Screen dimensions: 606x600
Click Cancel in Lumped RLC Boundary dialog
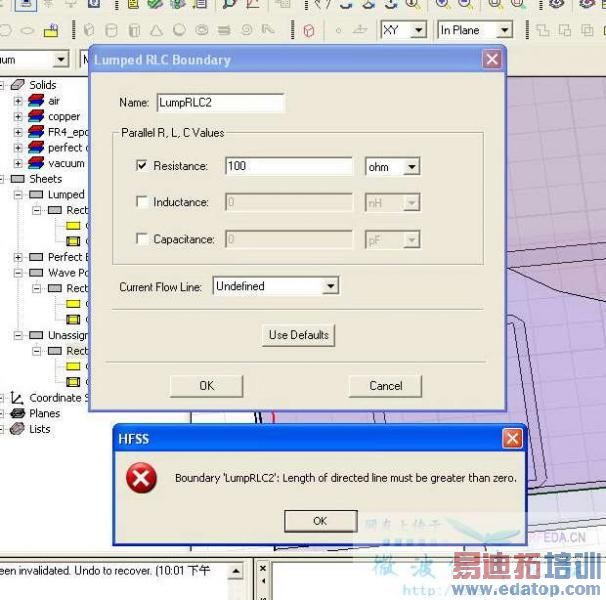point(385,386)
